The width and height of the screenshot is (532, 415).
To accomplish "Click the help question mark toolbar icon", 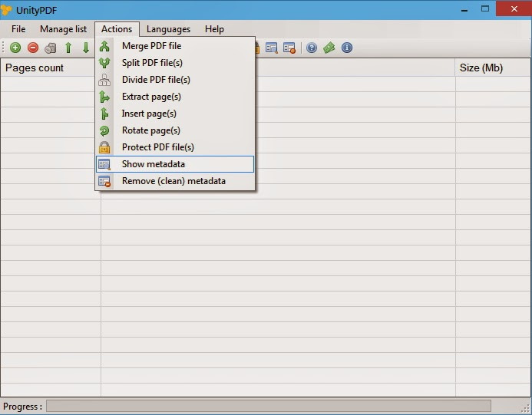I will [312, 48].
